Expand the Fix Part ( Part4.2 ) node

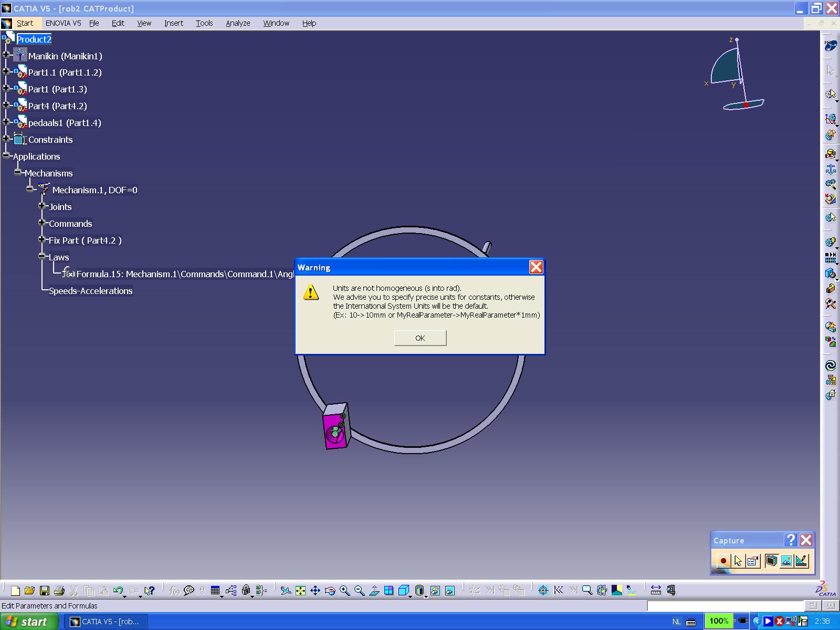pos(42,239)
